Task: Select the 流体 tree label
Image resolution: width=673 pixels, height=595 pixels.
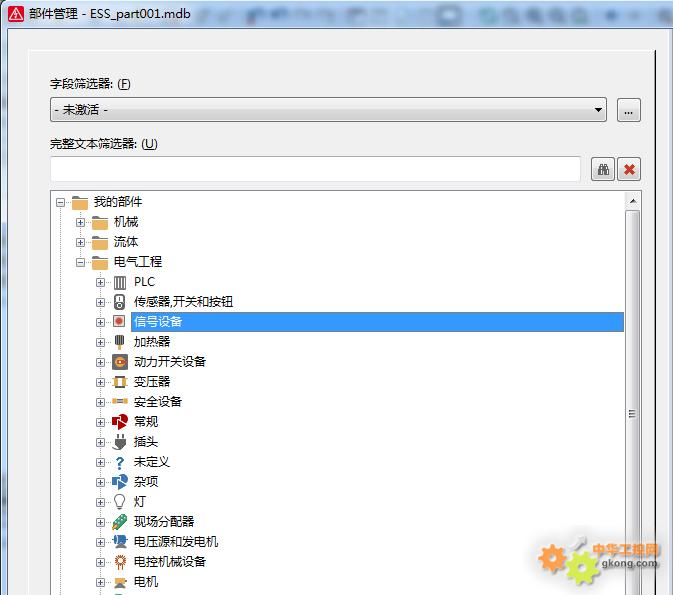Action: (126, 242)
